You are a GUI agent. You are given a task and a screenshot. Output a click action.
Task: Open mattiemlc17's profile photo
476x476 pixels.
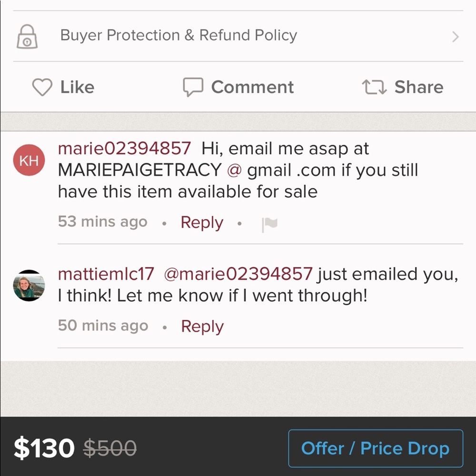click(29, 286)
